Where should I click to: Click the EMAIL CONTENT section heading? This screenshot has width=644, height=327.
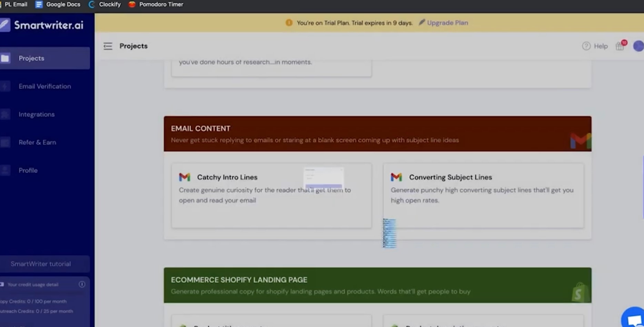(x=201, y=129)
